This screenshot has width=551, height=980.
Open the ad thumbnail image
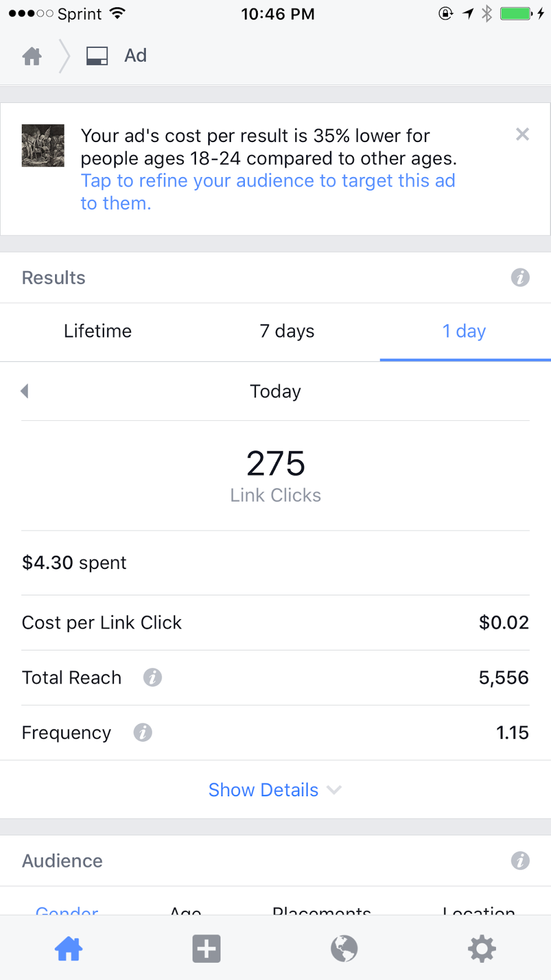point(43,146)
